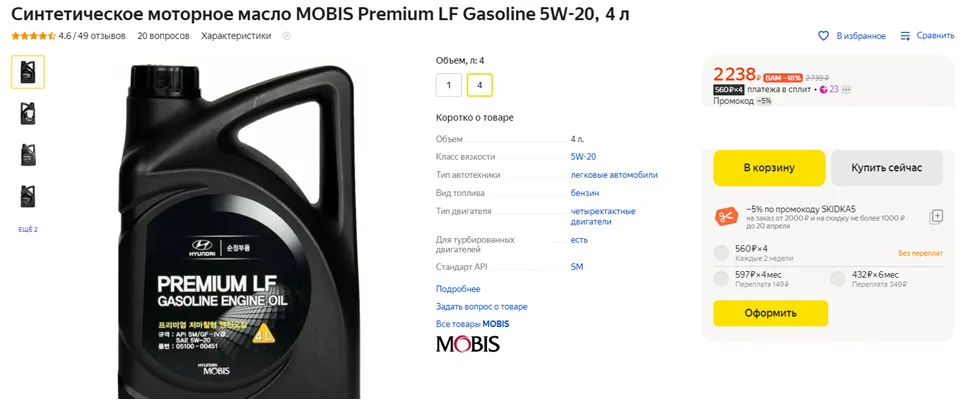
Task: Open the Характеристики section
Action: pos(236,36)
